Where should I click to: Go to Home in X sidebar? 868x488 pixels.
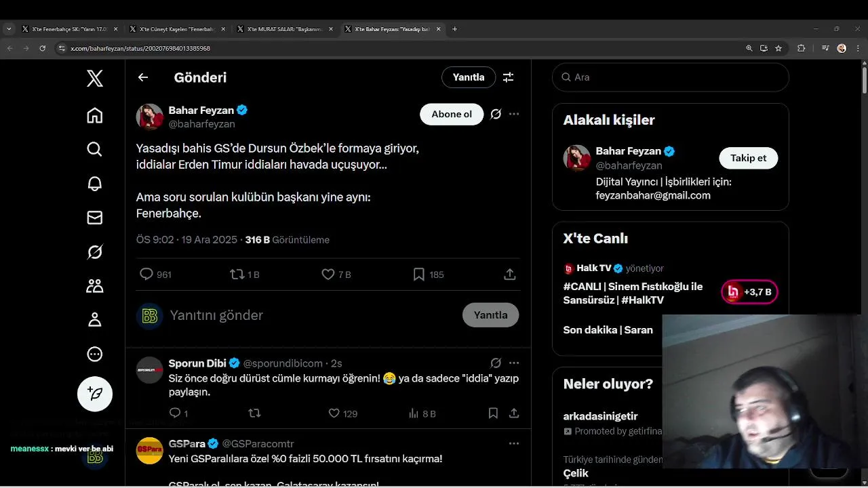[x=95, y=115]
